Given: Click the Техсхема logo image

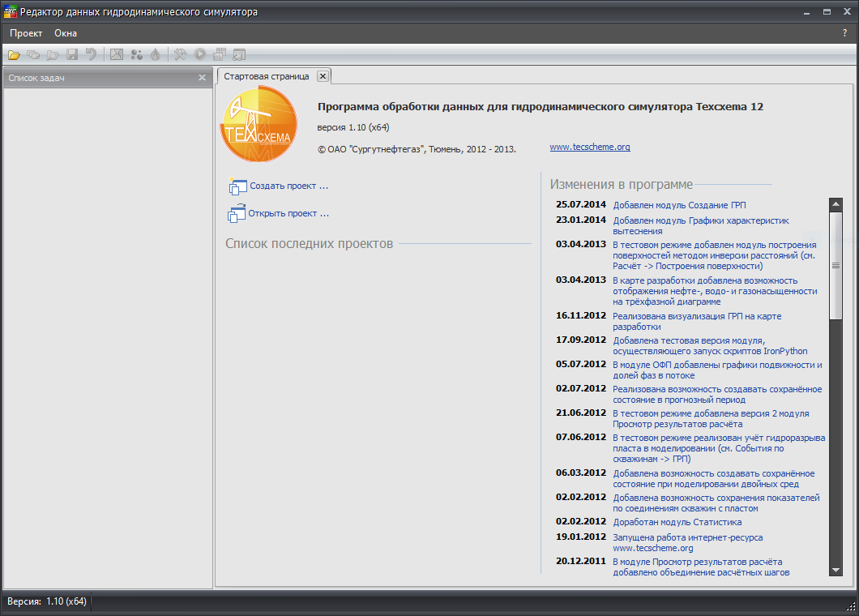Looking at the screenshot, I should pos(259,124).
